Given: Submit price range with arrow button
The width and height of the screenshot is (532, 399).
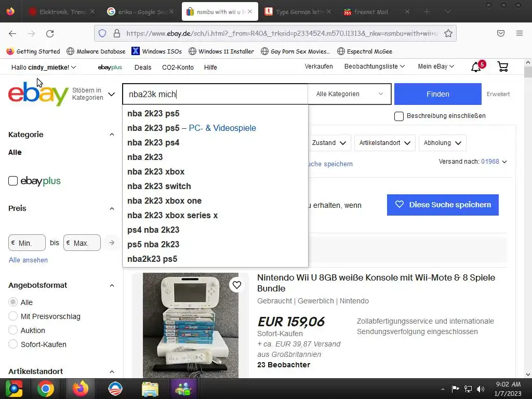Looking at the screenshot, I should (x=112, y=243).
